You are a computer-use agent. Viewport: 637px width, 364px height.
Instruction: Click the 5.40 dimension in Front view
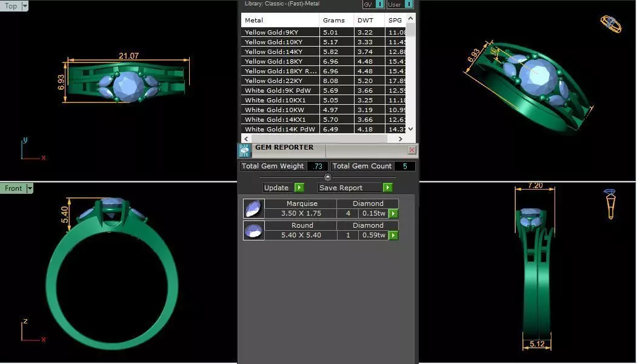tap(65, 214)
